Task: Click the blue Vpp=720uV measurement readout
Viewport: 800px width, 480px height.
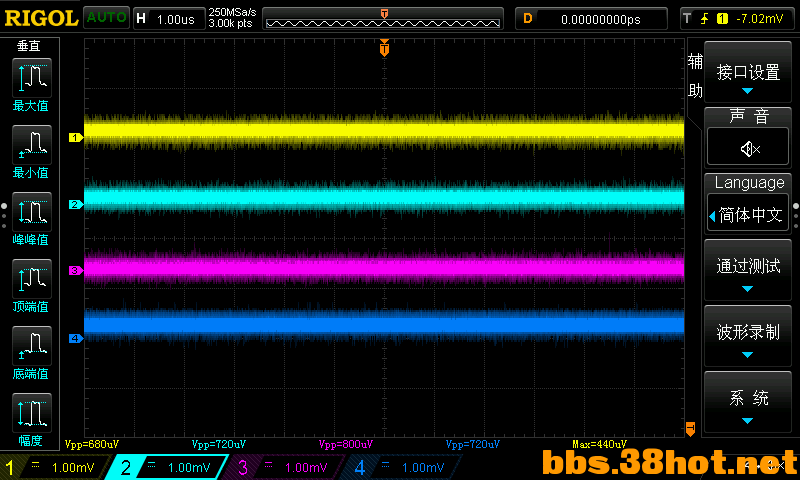Action: pyautogui.click(x=472, y=444)
